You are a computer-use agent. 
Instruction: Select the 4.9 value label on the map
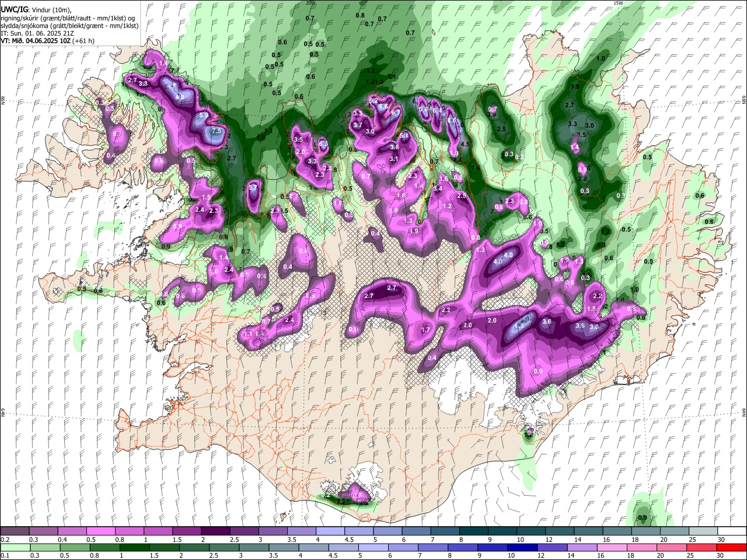click(x=180, y=97)
